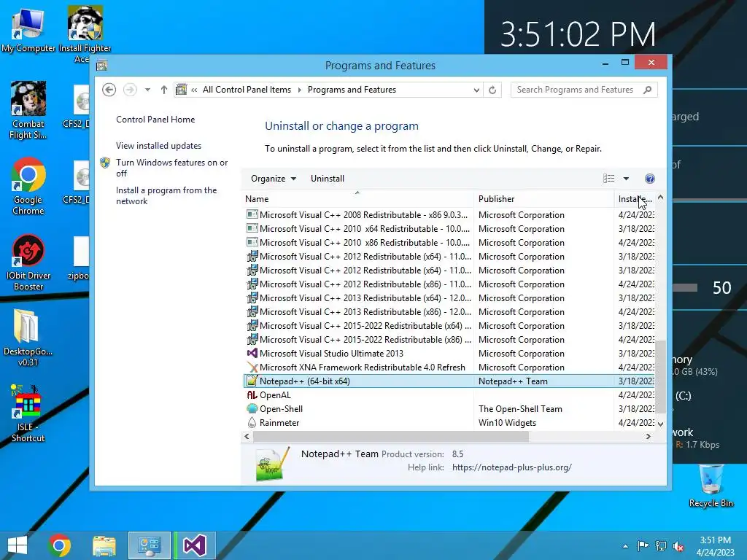Select Microsoft Visual C++ 2010 x86 Redistributable icon
The height and width of the screenshot is (560, 747).
(x=252, y=242)
